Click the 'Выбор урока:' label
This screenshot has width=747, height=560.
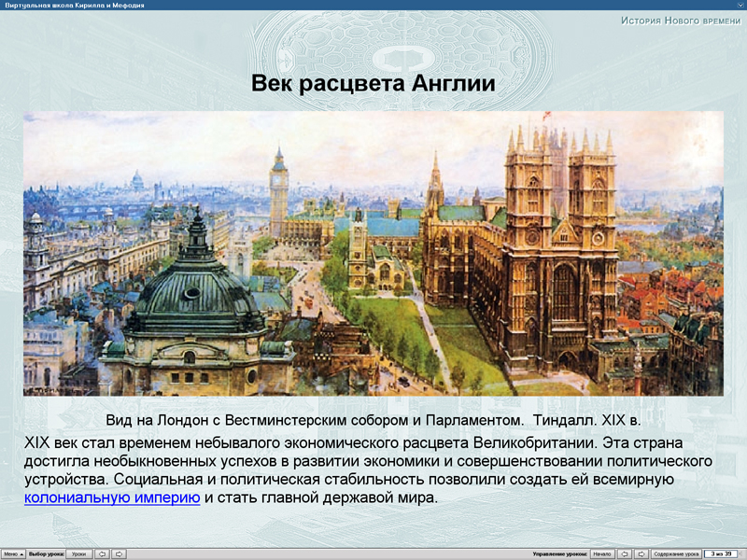(x=46, y=553)
